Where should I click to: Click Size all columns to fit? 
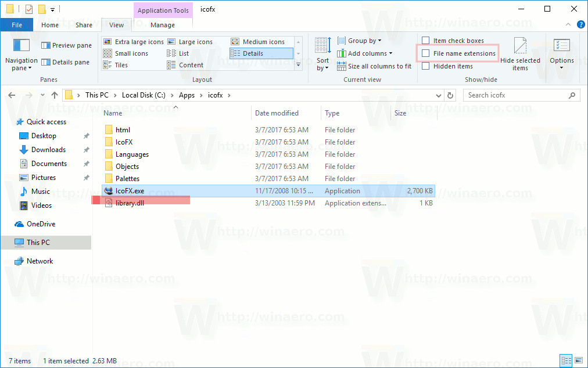374,66
